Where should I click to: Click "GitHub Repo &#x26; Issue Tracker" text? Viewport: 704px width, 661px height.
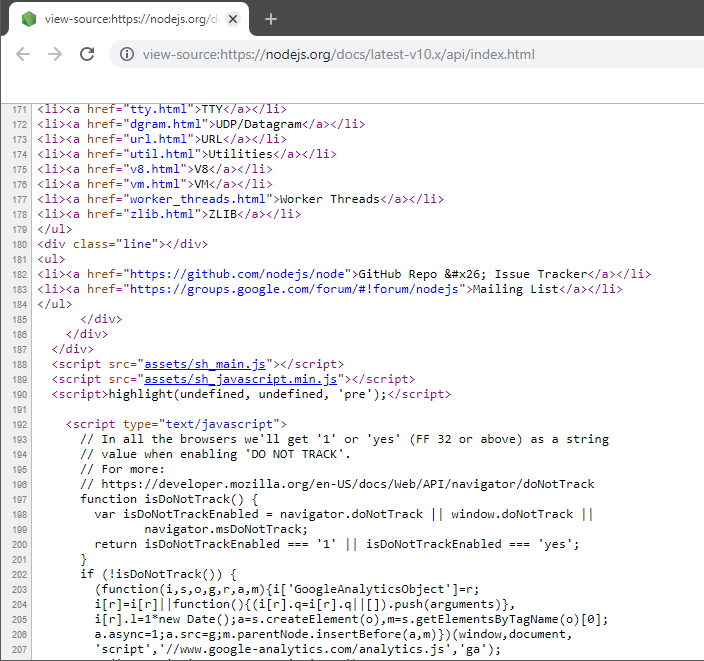(x=472, y=274)
